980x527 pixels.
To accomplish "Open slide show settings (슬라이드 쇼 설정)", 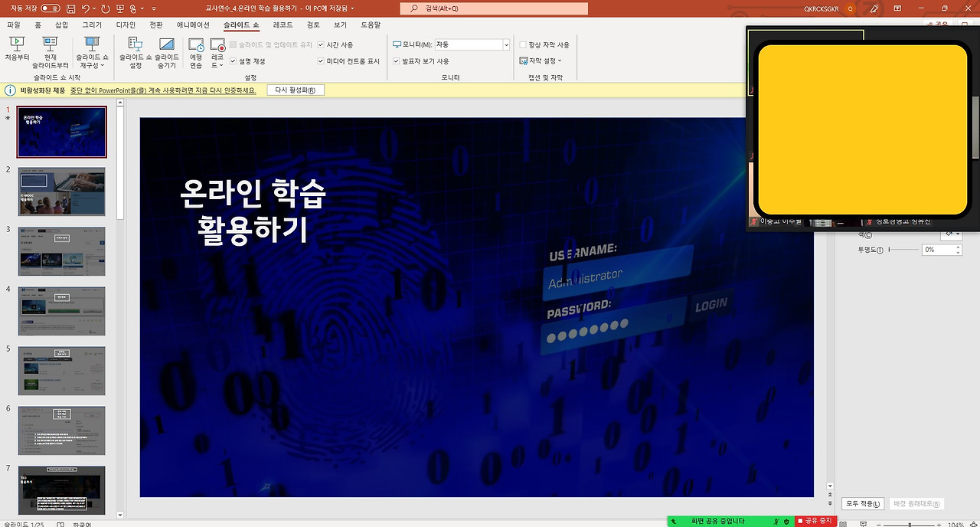I will [x=136, y=52].
